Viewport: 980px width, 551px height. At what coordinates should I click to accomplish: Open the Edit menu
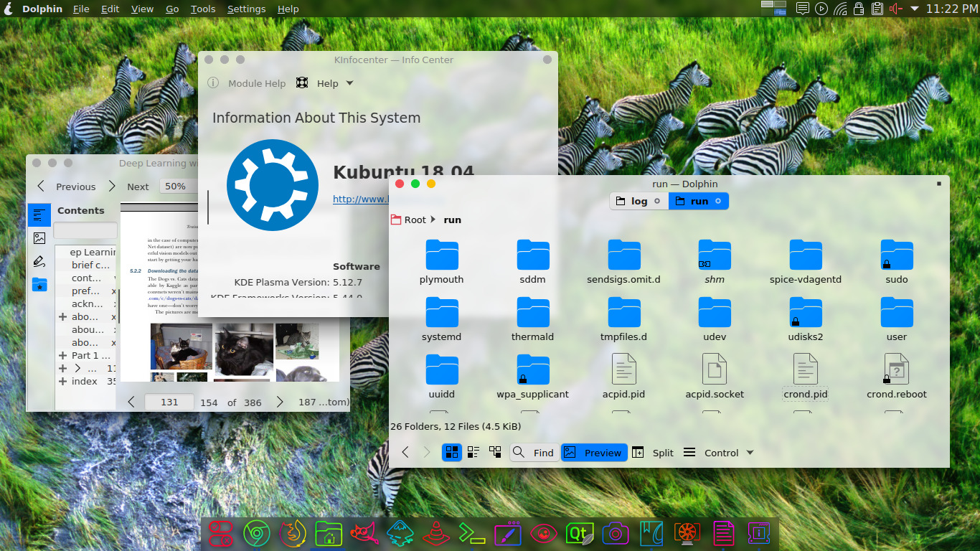pos(110,9)
